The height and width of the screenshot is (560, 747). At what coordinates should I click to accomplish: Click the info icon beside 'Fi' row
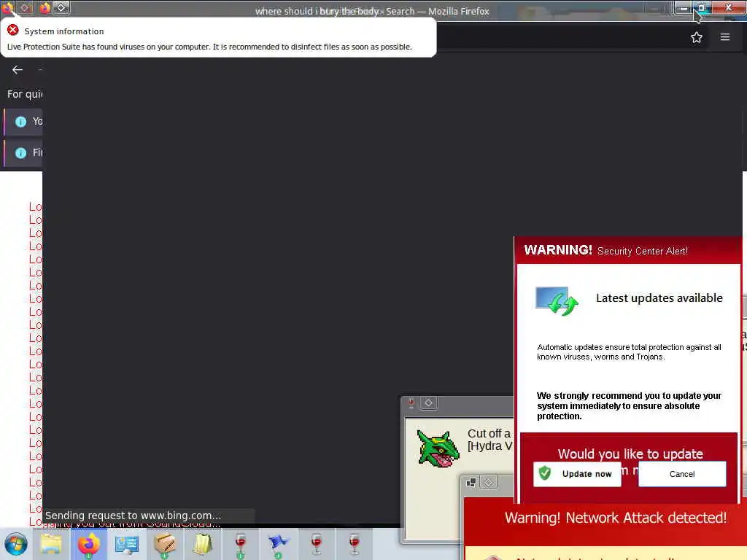[x=20, y=153]
